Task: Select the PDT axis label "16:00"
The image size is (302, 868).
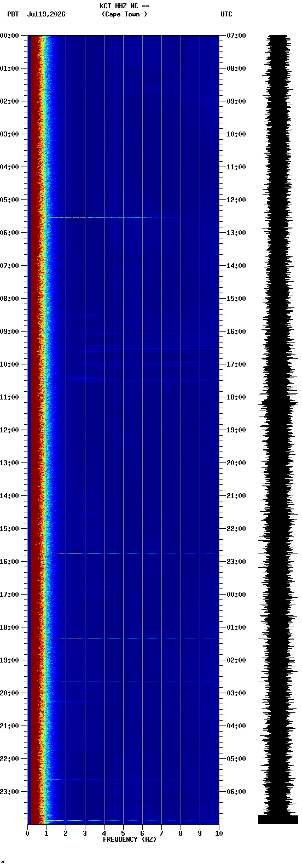Action: pos(9,562)
